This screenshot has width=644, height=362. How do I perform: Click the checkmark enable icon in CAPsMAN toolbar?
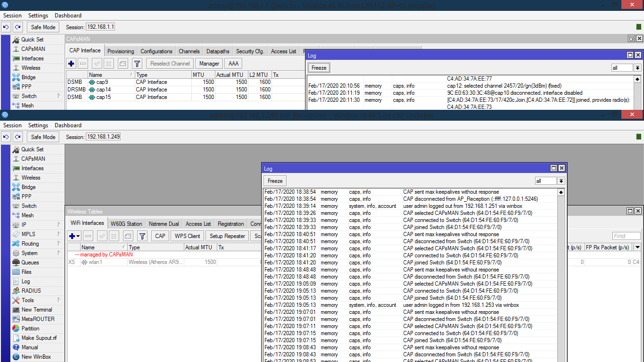pos(97,64)
